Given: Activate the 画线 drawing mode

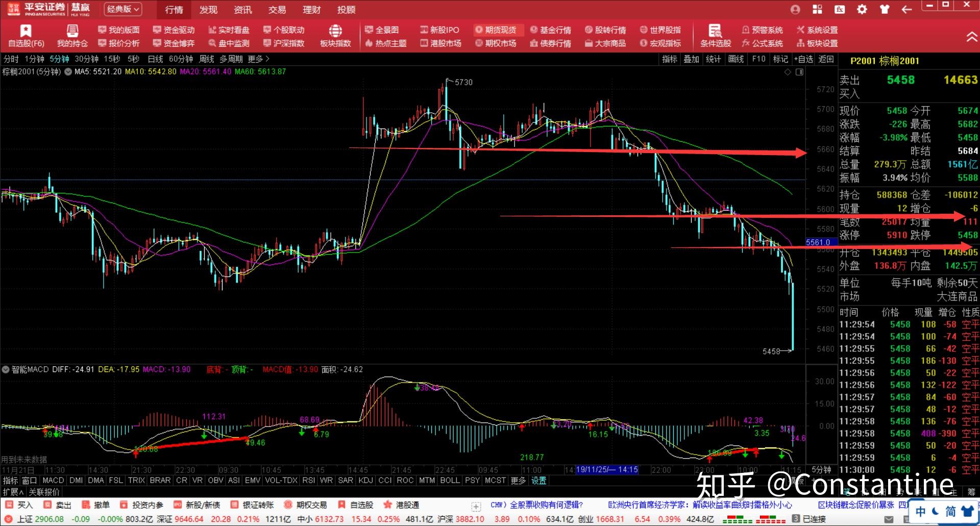Looking at the screenshot, I should click(736, 59).
